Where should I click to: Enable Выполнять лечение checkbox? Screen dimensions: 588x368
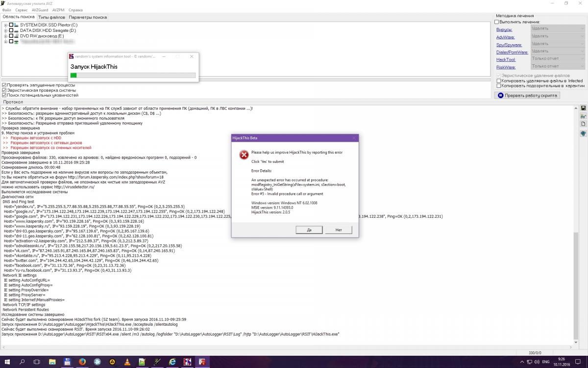click(496, 22)
